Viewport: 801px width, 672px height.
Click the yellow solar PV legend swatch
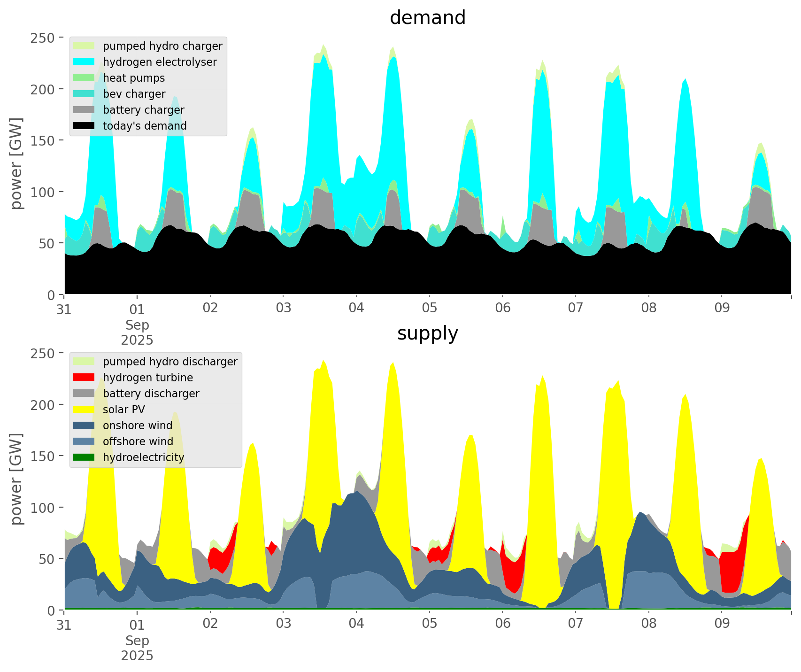84,409
